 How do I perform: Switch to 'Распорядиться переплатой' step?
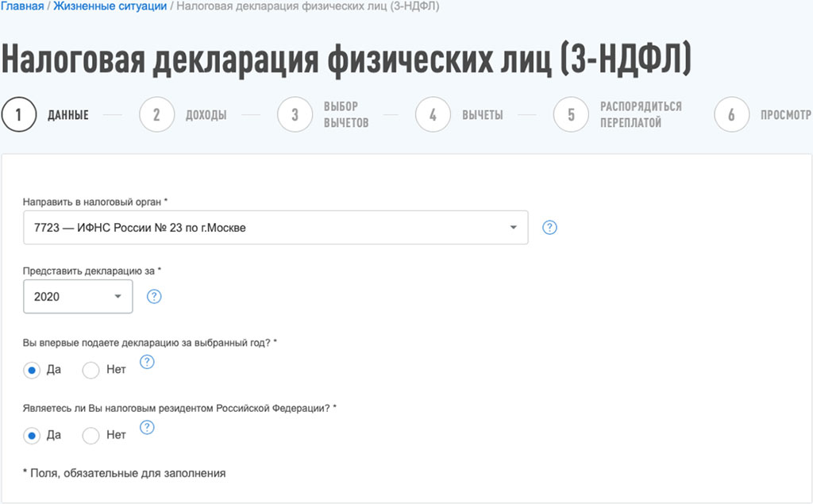click(x=640, y=115)
